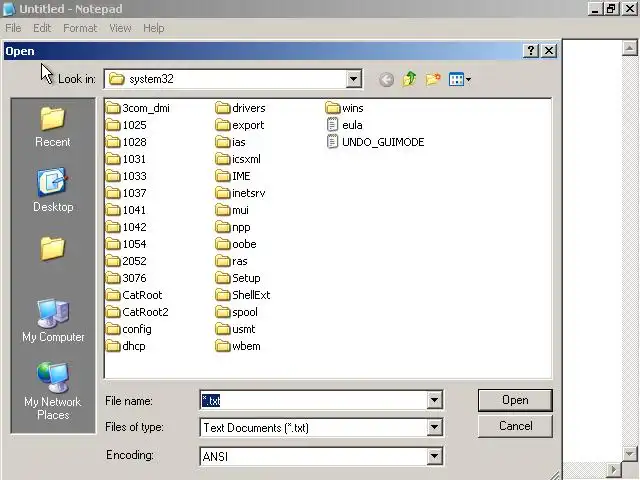Click Notepad's horizontal scrollbar right arrow

click(x=613, y=470)
